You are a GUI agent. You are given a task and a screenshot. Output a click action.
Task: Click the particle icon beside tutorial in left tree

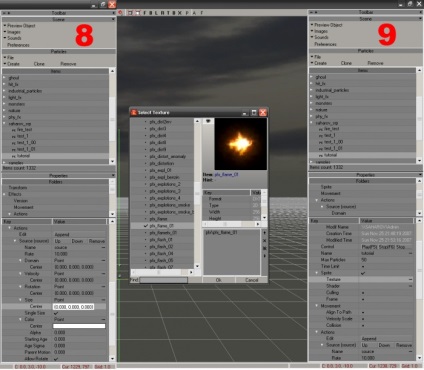click(14, 156)
